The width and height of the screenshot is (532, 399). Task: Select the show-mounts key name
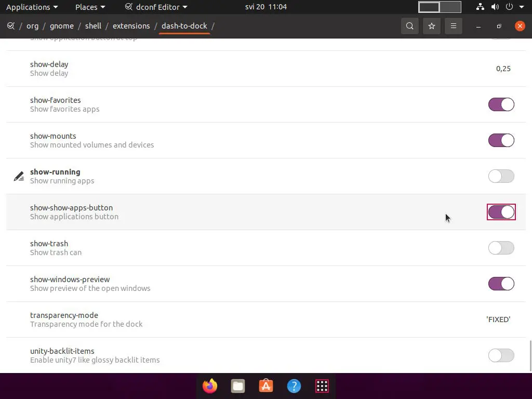click(x=53, y=136)
